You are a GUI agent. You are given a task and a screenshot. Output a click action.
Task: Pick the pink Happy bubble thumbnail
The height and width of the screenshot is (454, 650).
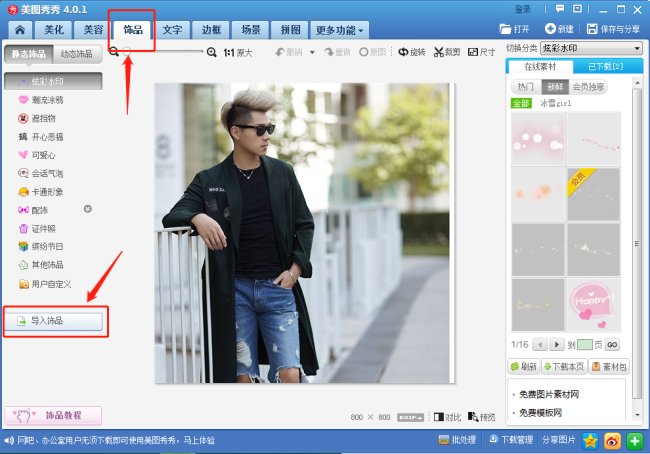(x=594, y=305)
